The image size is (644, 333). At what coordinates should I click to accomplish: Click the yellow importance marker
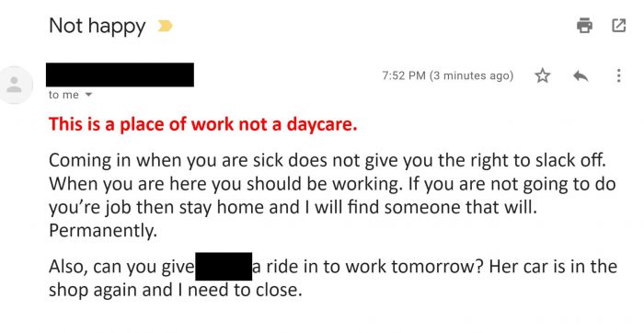(x=165, y=27)
